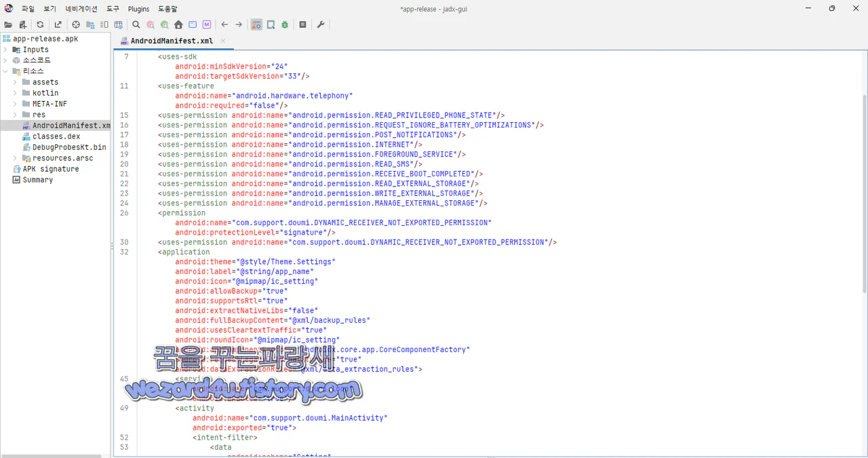Open Text search with the magnifier icon

pyautogui.click(x=136, y=24)
